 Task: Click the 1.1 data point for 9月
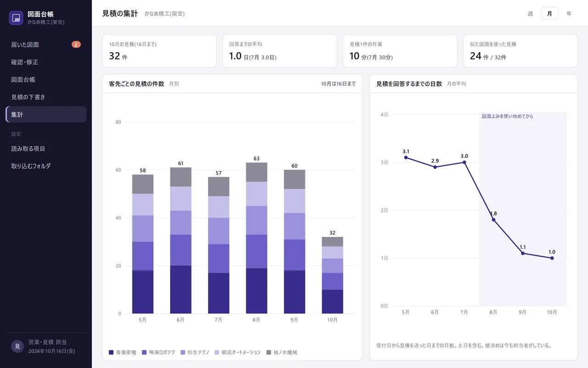(523, 253)
